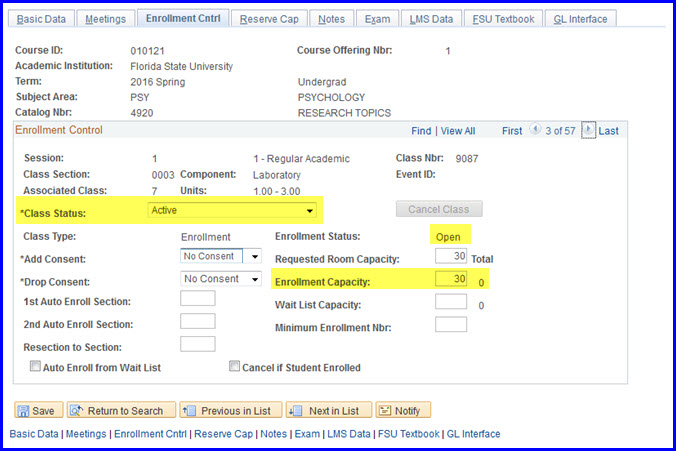The height and width of the screenshot is (451, 676).
Task: Jump to First row link
Action: [x=512, y=131]
